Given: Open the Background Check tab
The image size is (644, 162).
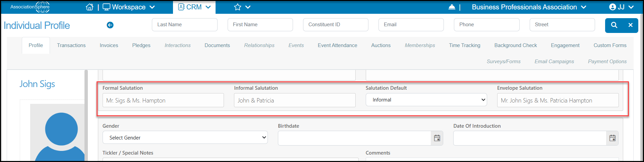Looking at the screenshot, I should pyautogui.click(x=516, y=45).
